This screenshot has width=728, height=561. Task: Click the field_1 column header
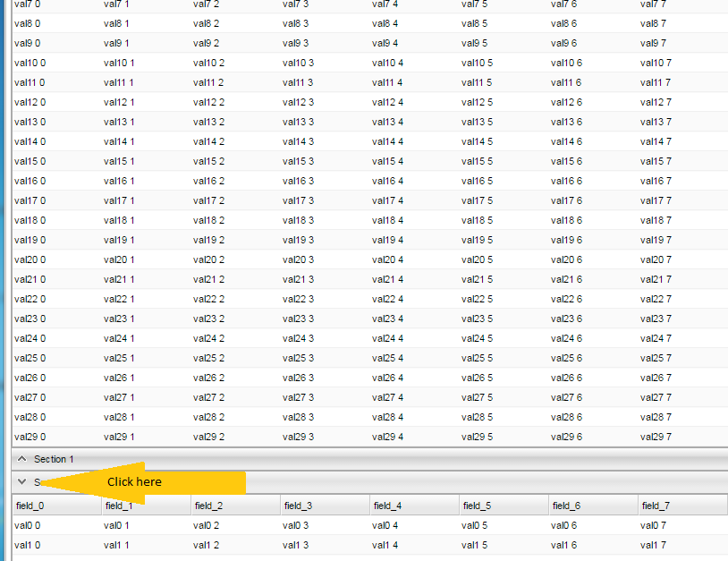(x=119, y=506)
